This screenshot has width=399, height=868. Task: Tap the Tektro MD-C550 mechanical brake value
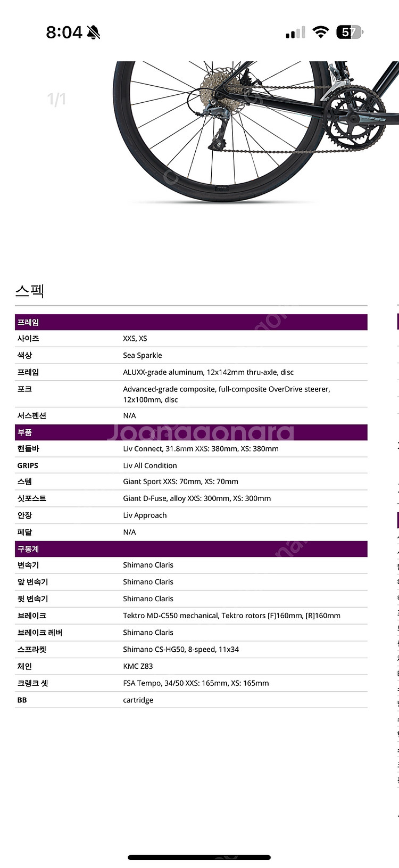232,616
